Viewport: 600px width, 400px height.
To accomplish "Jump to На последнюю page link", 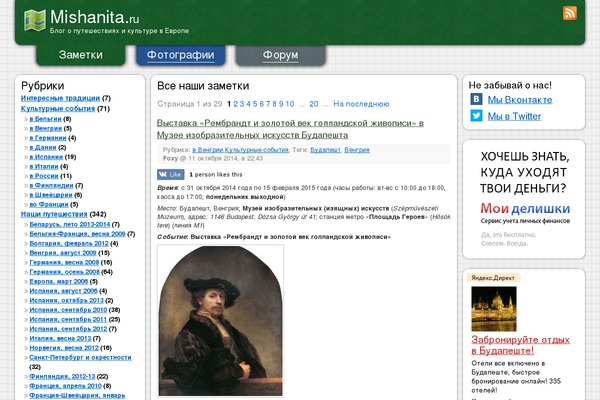I will tap(361, 104).
